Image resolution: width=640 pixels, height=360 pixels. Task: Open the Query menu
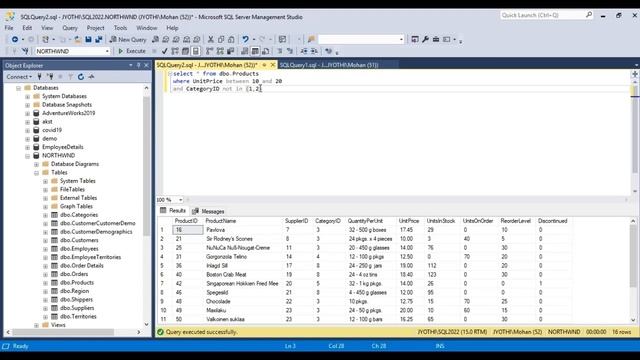[70, 28]
